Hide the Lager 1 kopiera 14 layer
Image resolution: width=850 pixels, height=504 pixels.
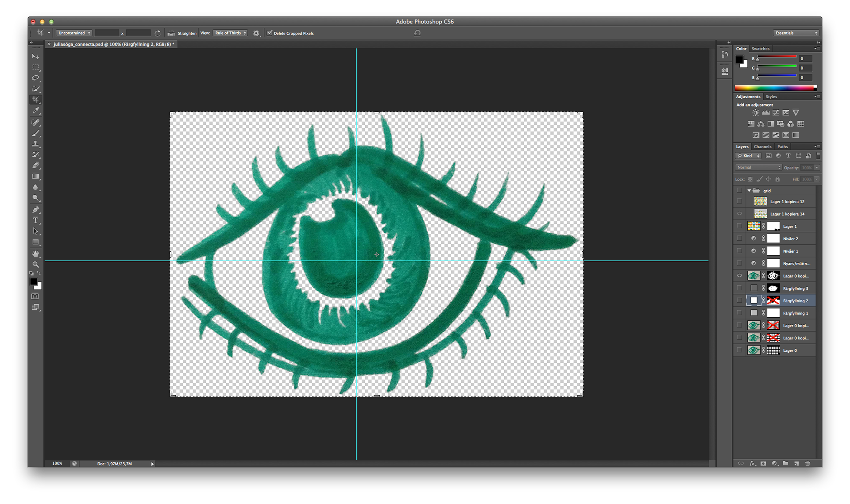pos(739,214)
